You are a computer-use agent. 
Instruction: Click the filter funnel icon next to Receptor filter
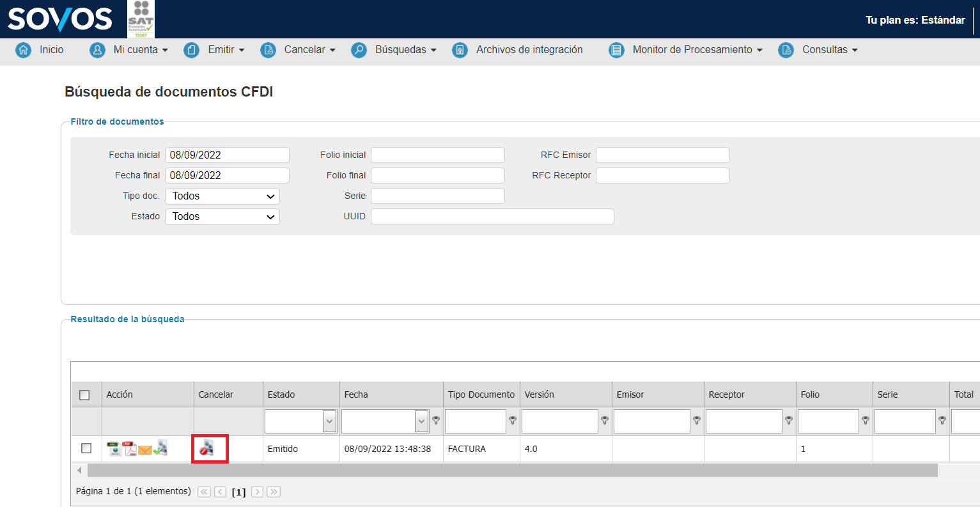click(789, 420)
